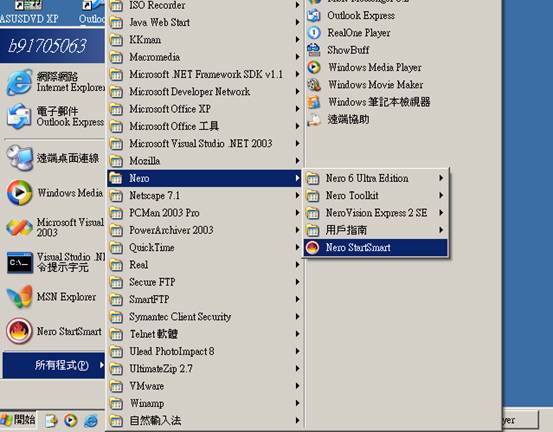
Task: Click the ISO Recorder folder icon
Action: click(x=116, y=5)
